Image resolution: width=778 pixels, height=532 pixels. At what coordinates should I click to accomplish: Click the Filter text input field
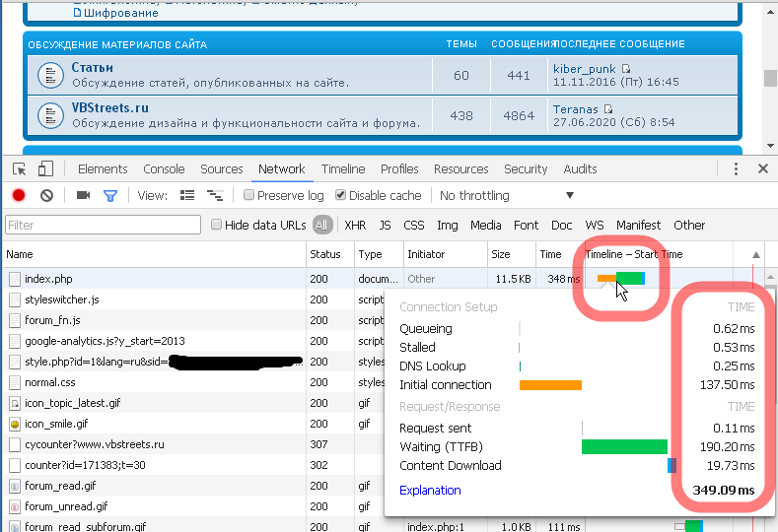104,226
